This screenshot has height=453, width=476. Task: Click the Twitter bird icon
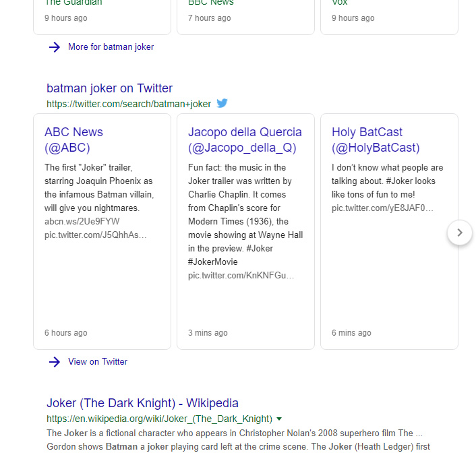tap(222, 103)
